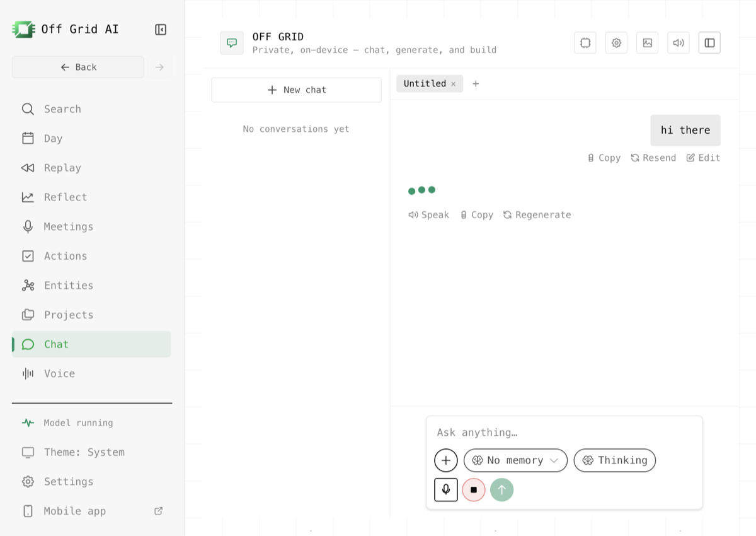Open image generation icon in header

point(647,43)
